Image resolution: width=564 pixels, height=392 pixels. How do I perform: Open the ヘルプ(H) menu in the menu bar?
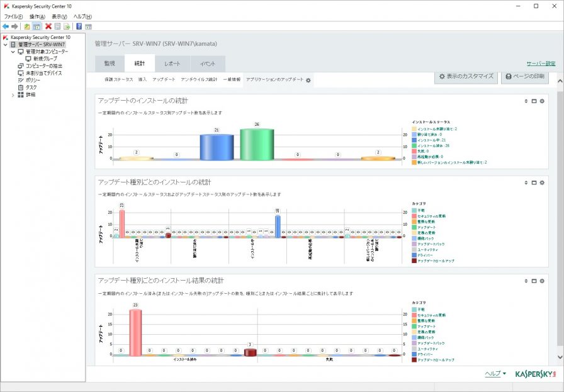[x=82, y=16]
